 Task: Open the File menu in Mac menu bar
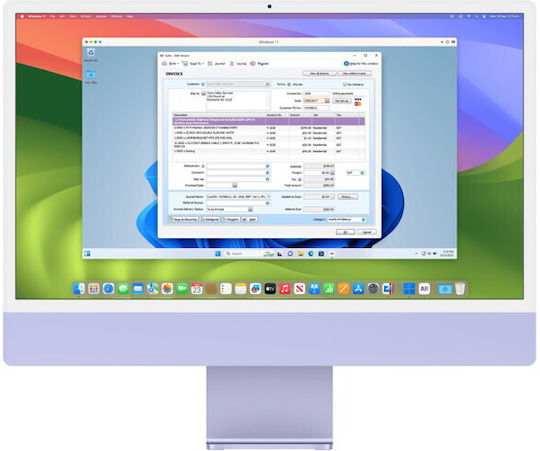[x=52, y=16]
